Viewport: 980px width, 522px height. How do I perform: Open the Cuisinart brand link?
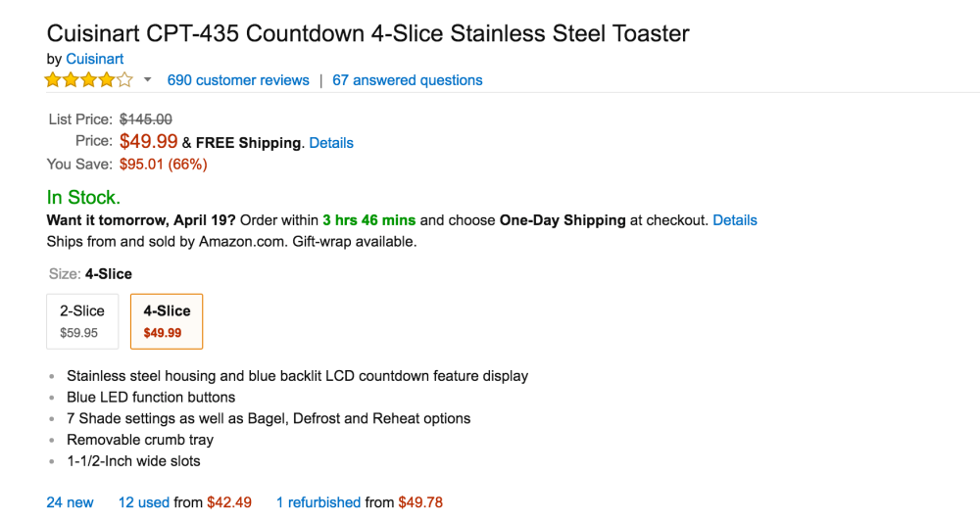click(x=94, y=59)
